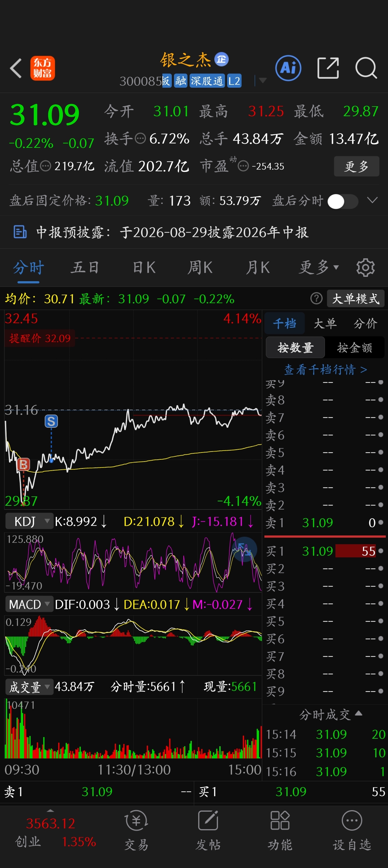
Task: Tap the 15:16 trade record row
Action: coord(325,771)
